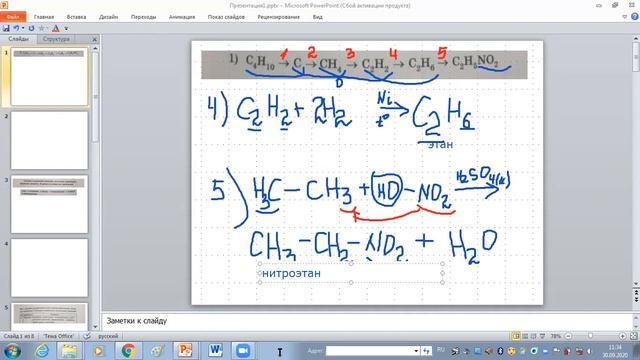Viewport: 640px width, 360px height.
Task: Open the media player taskbar icon
Action: [98, 351]
